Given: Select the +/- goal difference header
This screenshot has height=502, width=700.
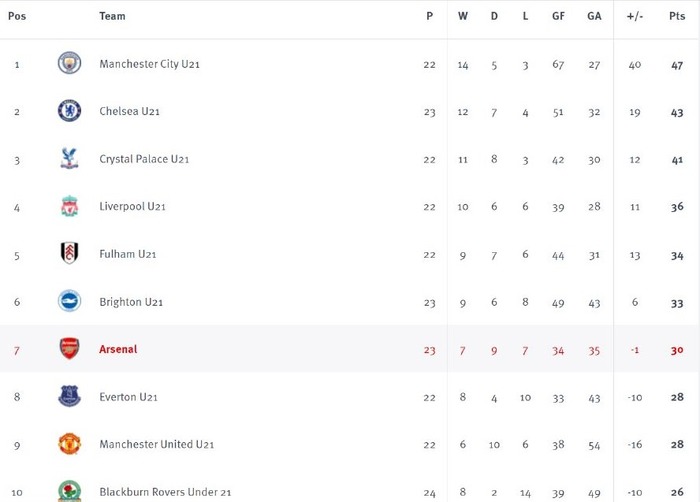Looking at the screenshot, I should click(x=634, y=16).
